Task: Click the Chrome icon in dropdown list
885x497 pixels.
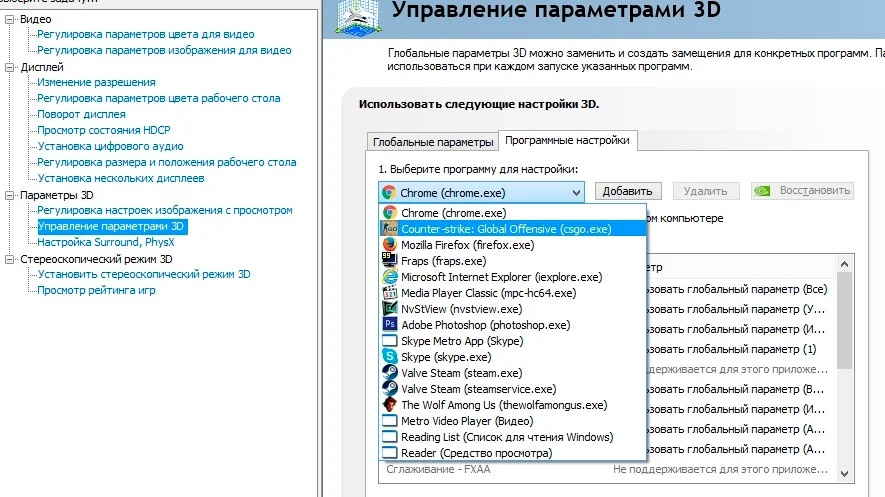Action: pyautogui.click(x=389, y=213)
